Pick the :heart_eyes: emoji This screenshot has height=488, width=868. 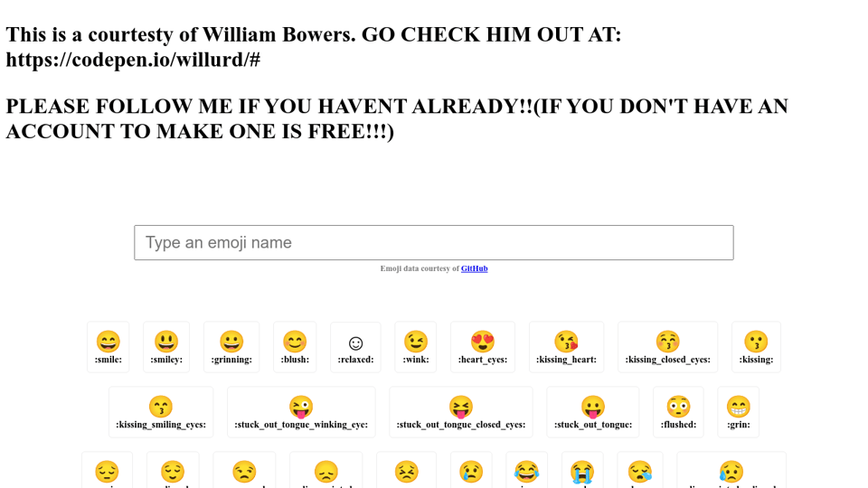click(483, 347)
